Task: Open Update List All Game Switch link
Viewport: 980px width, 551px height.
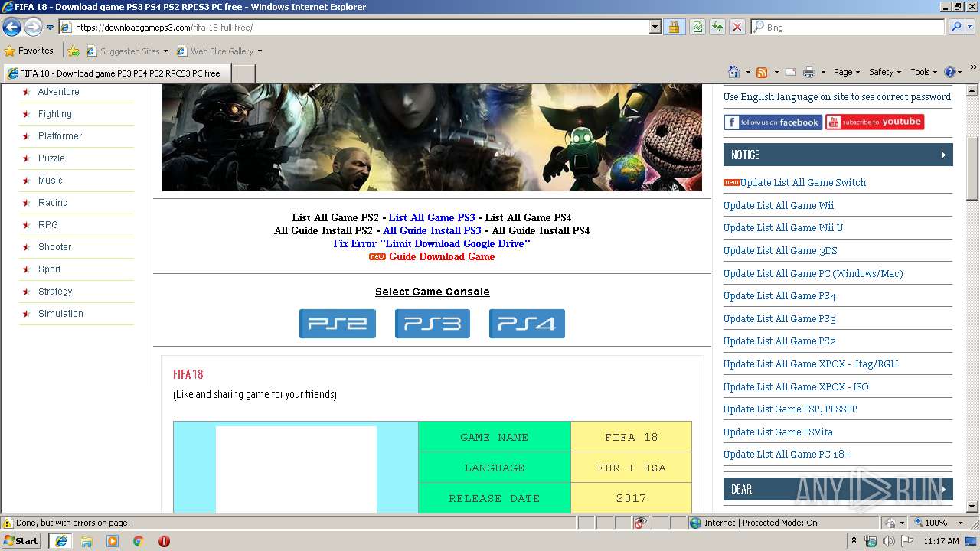Action: pos(803,183)
